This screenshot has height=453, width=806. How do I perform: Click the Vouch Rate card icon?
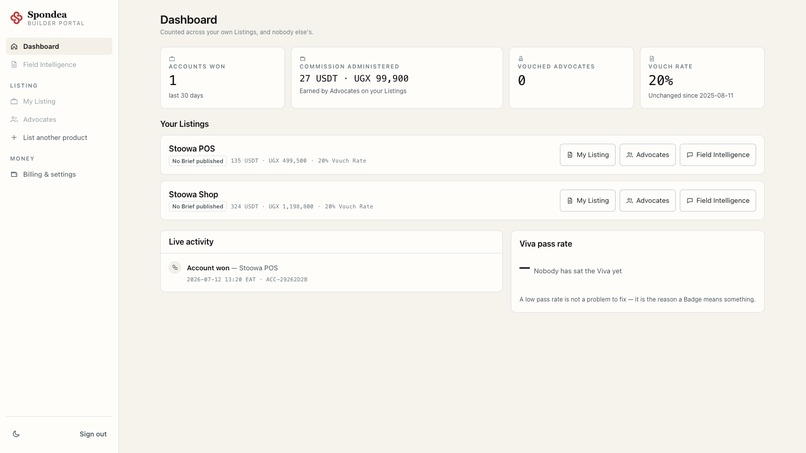coord(651,59)
